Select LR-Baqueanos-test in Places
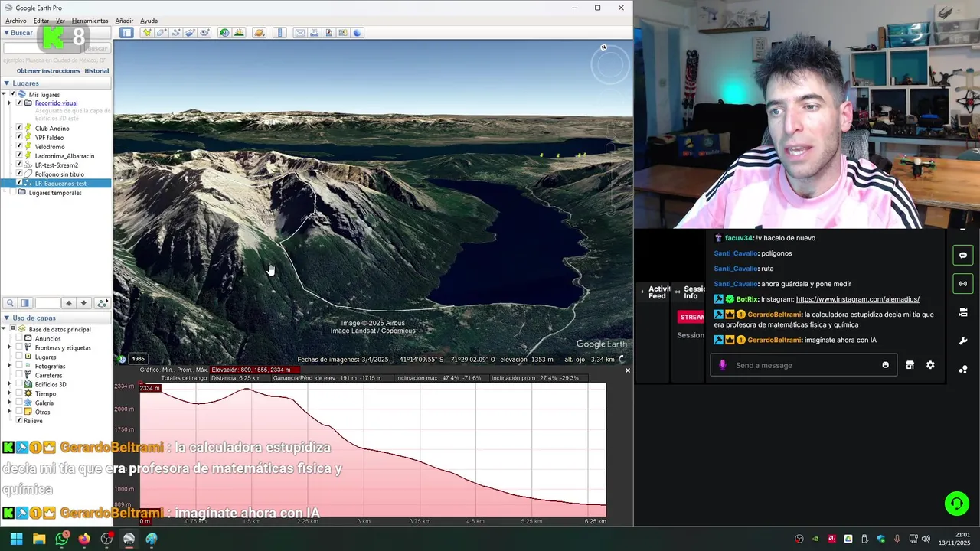Screen dimensions: 980x551 [x=60, y=184]
